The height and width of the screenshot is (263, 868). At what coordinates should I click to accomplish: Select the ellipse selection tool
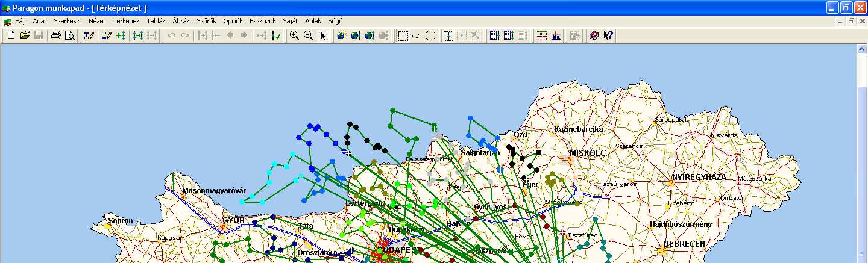pos(417,36)
